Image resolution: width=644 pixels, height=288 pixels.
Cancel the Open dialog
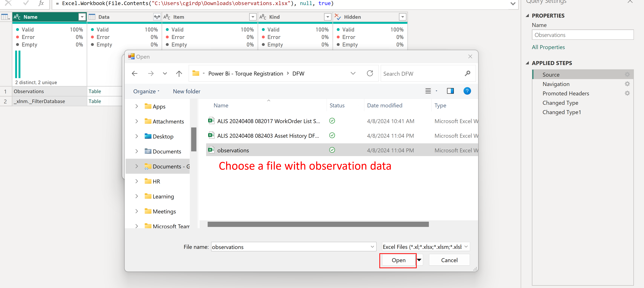click(x=449, y=260)
